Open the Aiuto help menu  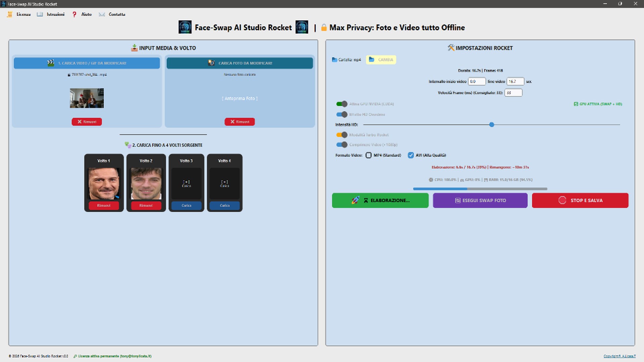86,14
